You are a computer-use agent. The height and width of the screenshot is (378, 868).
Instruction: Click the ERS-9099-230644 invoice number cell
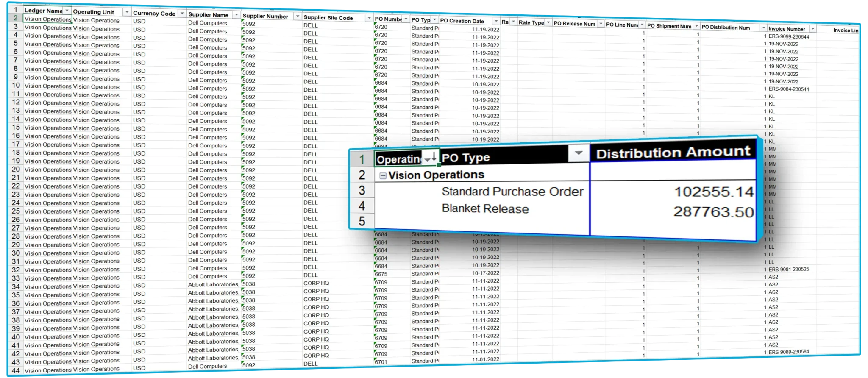(788, 36)
